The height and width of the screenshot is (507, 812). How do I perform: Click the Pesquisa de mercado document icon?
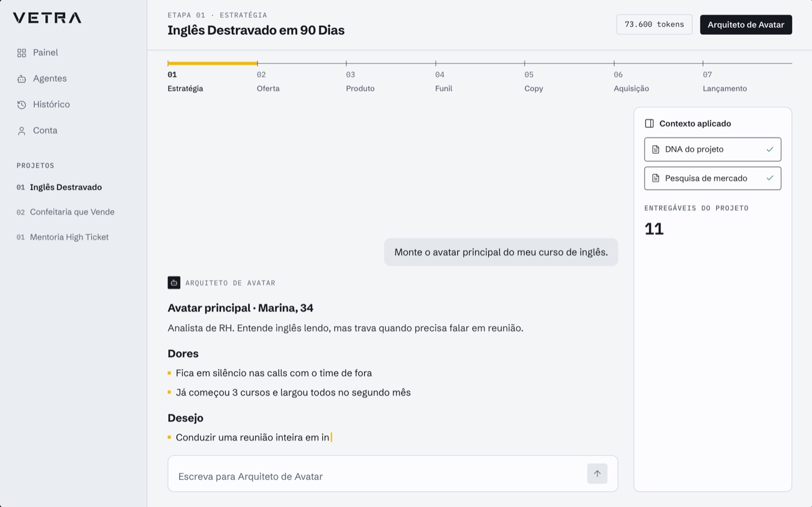click(655, 179)
